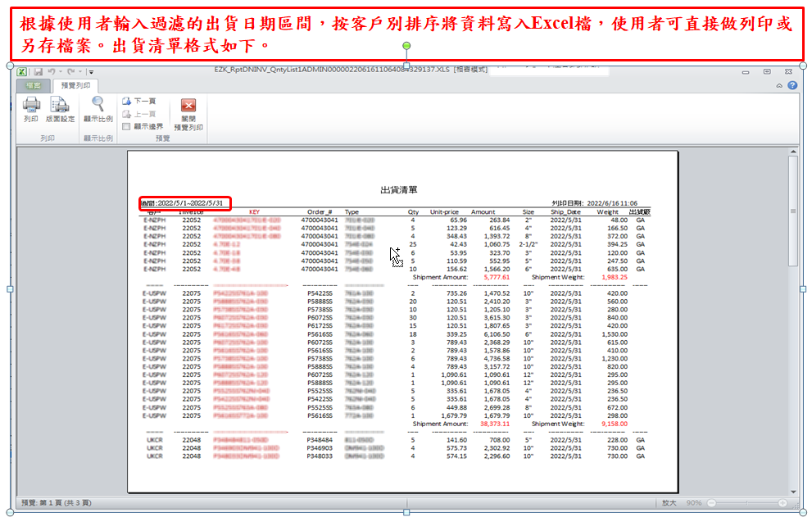812x522 pixels.
Task: Select the 預覽列印 ribbon tab
Action: 75,85
